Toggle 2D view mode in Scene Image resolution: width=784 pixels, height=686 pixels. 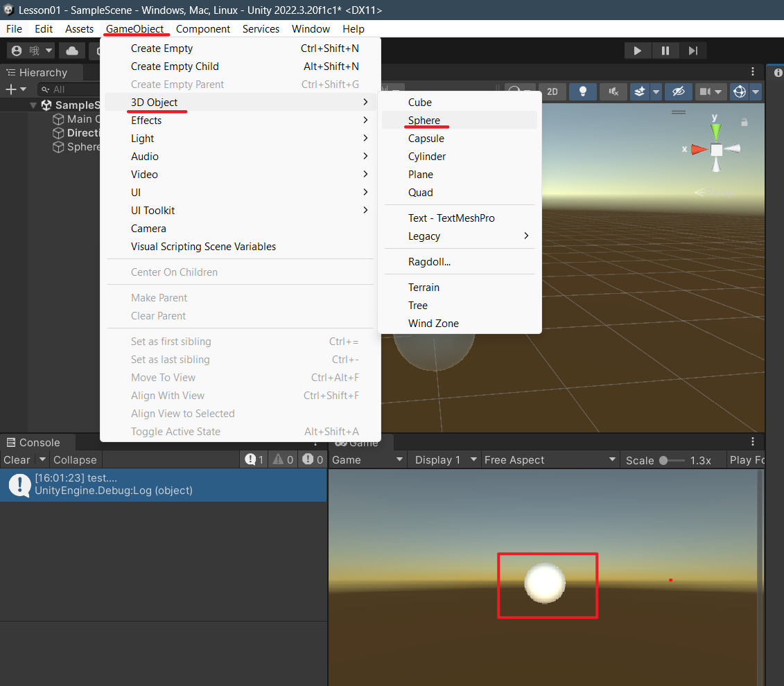(552, 91)
